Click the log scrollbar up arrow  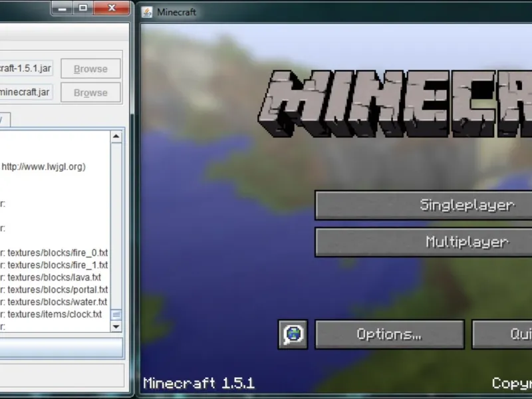coord(116,137)
